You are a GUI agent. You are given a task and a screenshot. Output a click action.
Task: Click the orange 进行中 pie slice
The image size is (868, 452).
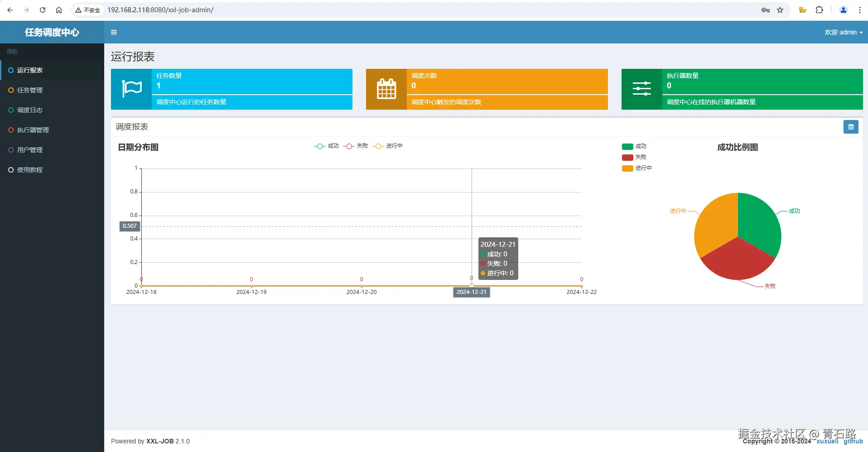pyautogui.click(x=716, y=224)
